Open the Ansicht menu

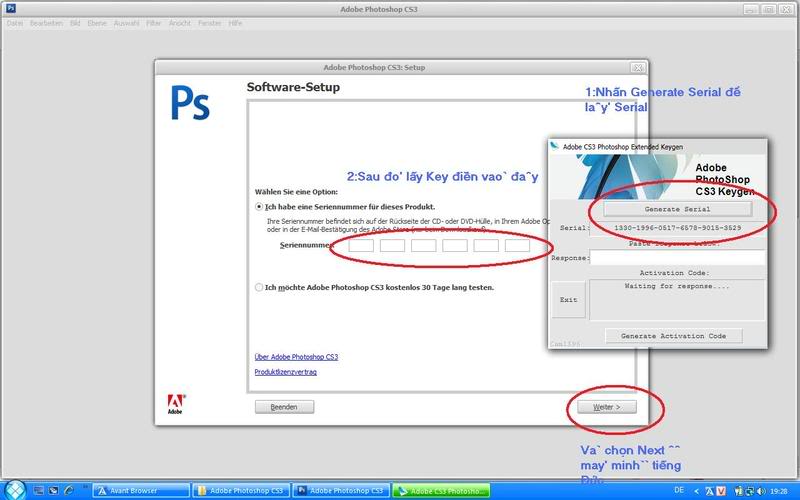180,23
